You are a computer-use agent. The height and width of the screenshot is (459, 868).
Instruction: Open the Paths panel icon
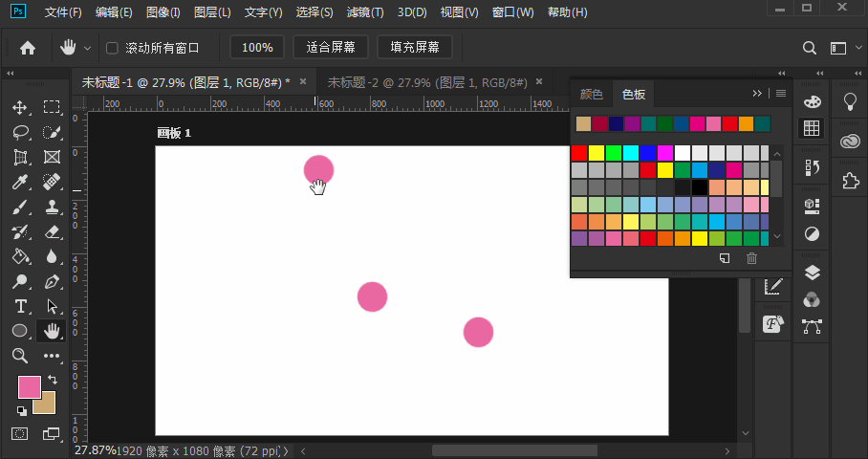point(812,327)
